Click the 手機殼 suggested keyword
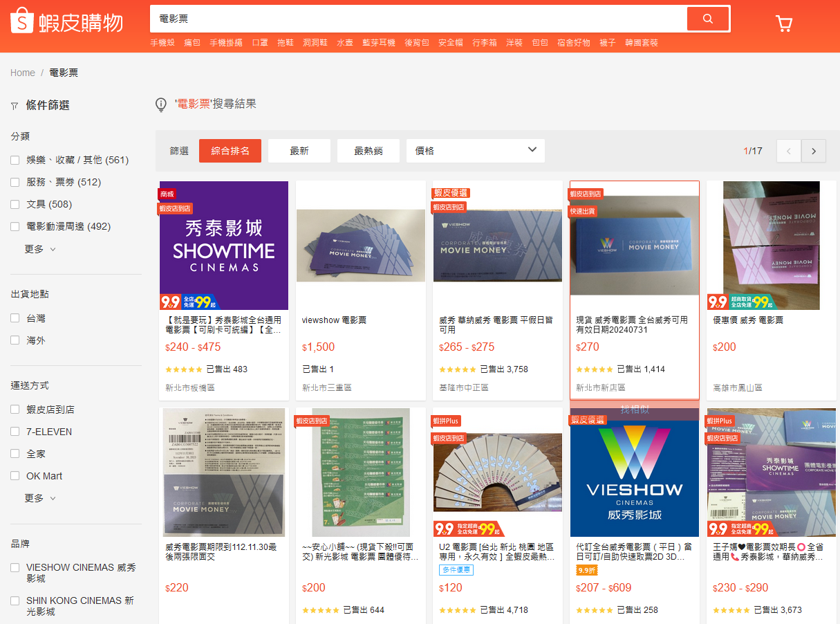 click(x=163, y=43)
